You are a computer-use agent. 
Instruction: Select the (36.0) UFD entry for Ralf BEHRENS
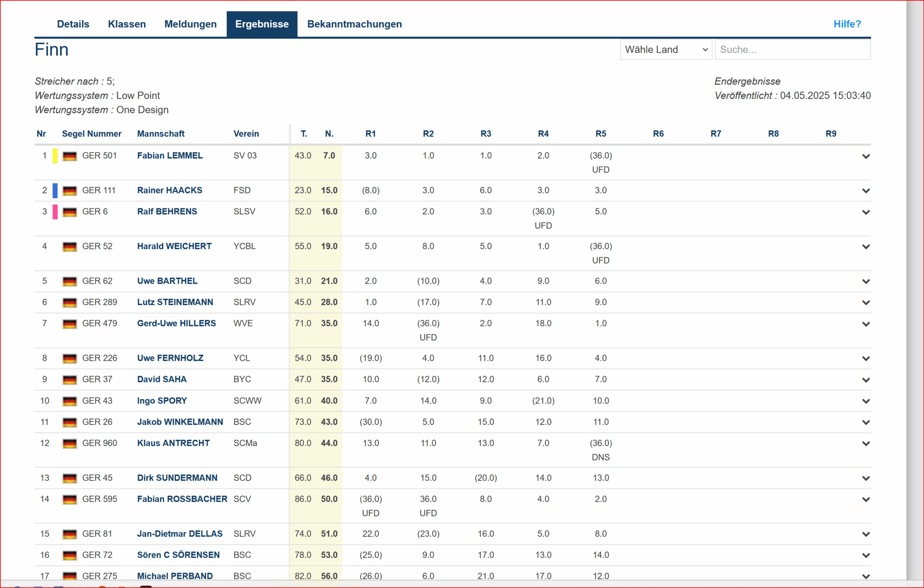543,218
